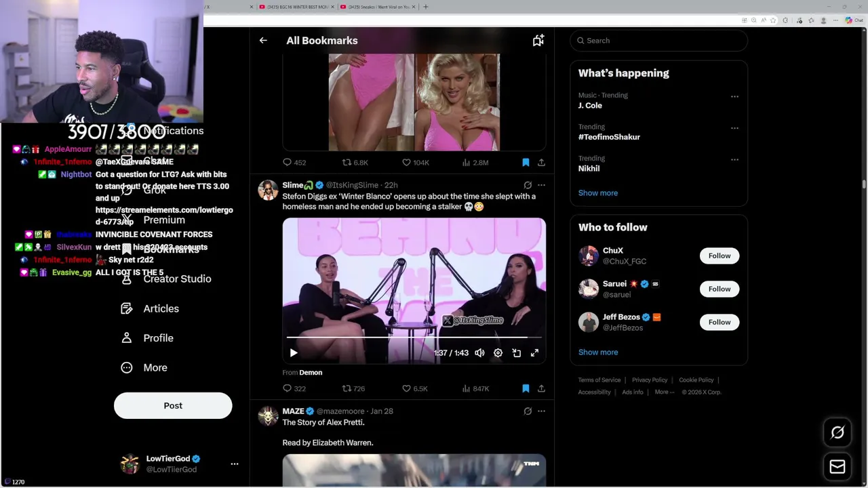868x488 pixels.
Task: Follow Saruei
Action: (719, 289)
